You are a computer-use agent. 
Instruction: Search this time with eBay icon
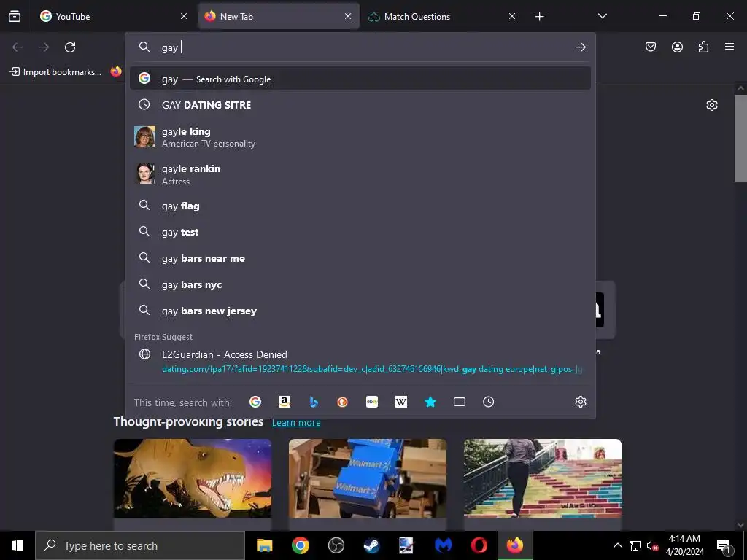click(372, 402)
